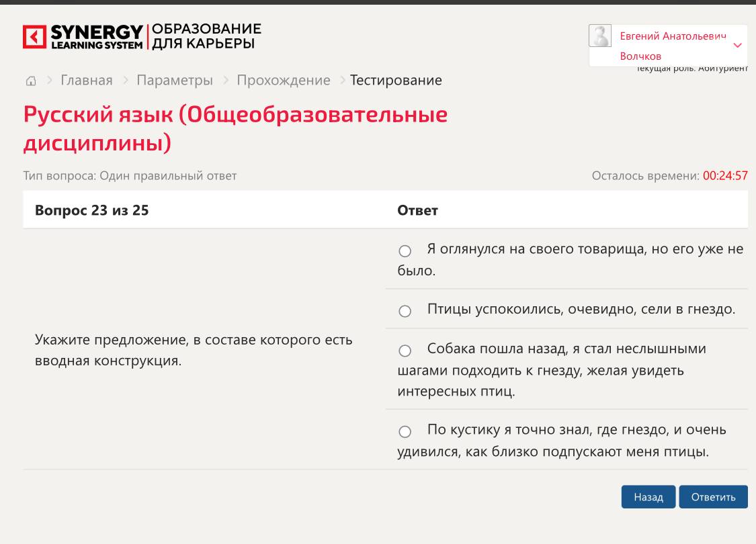Go to Главная breadcrumb
The height and width of the screenshot is (544, 756).
click(87, 80)
